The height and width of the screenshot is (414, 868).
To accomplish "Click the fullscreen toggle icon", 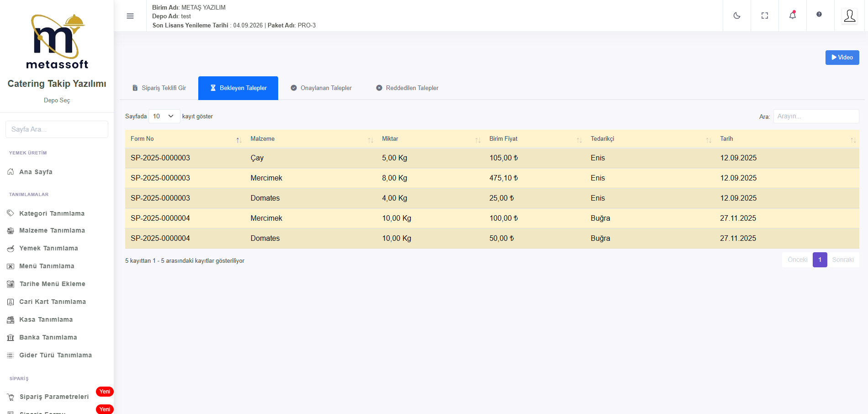I will (x=764, y=16).
